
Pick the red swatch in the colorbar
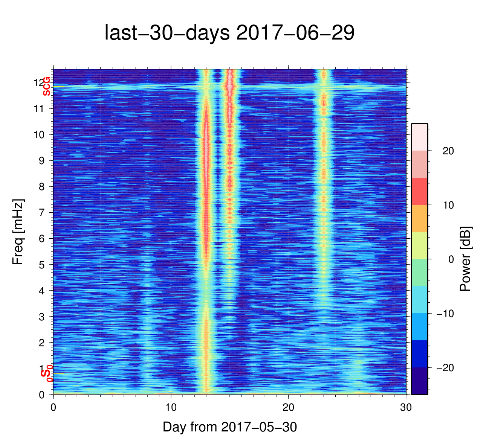coord(419,191)
